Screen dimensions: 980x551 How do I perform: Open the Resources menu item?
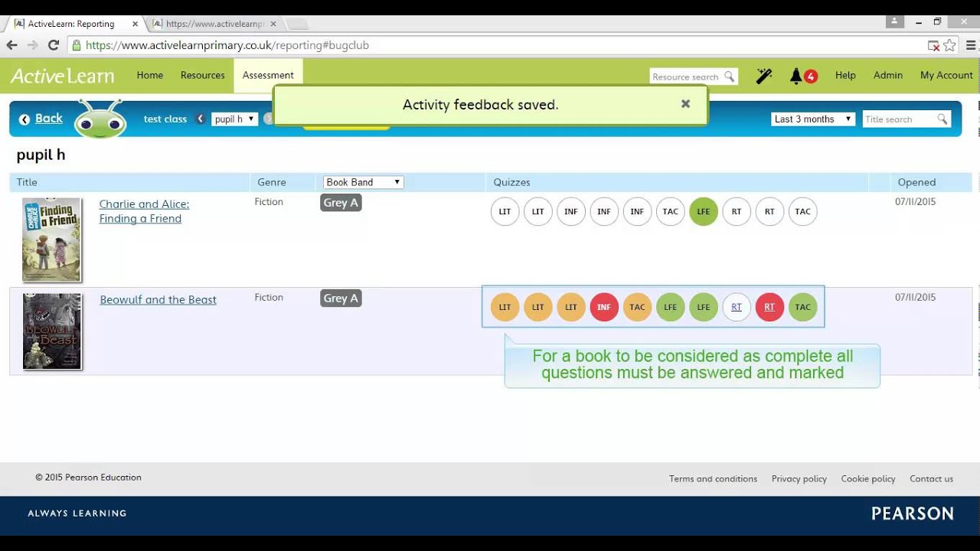click(x=202, y=75)
